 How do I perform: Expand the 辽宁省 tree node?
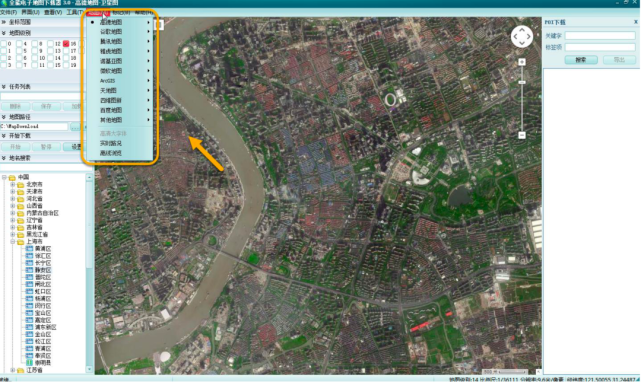click(x=13, y=220)
